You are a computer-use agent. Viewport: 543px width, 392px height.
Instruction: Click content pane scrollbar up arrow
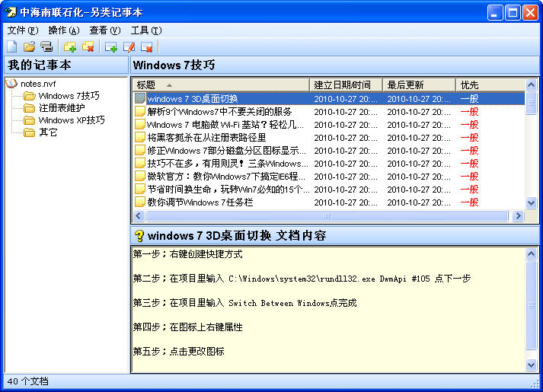[531, 254]
